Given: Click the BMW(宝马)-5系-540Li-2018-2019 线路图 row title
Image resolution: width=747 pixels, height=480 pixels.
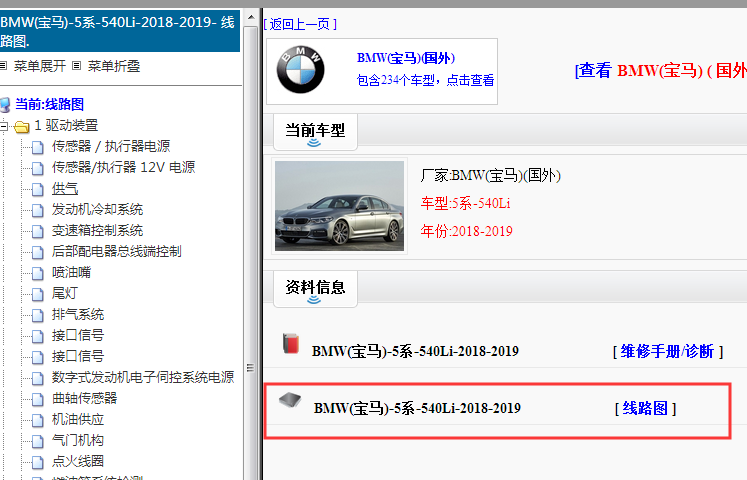Looking at the screenshot, I should [417, 408].
